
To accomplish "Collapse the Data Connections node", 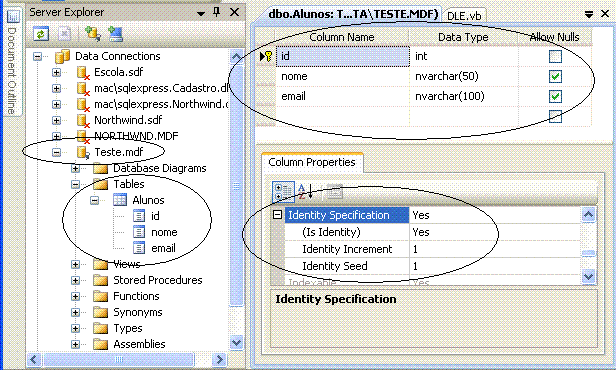I will (x=37, y=57).
